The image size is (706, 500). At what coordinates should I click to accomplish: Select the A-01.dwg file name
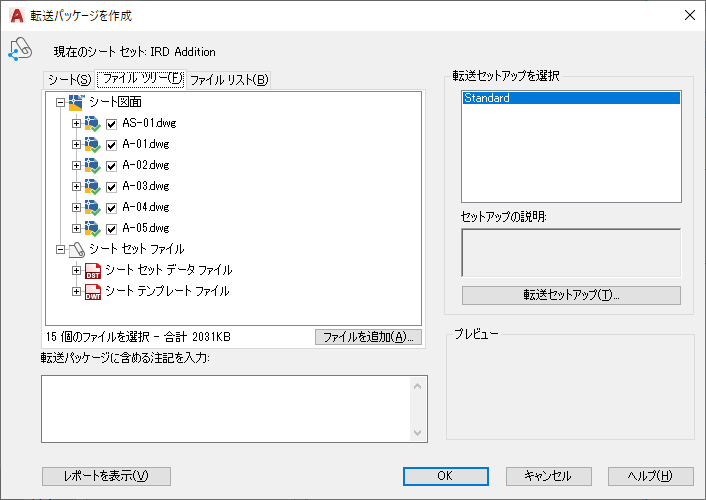146,145
